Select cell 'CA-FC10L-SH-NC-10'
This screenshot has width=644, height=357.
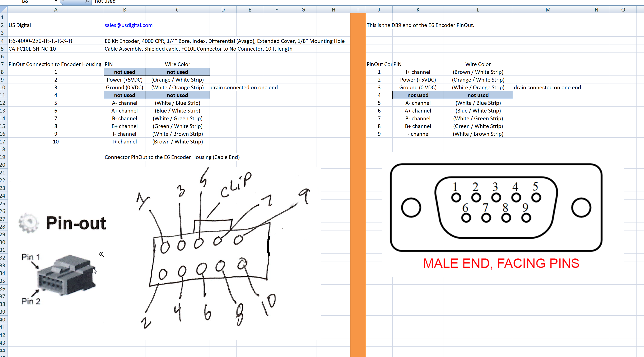pos(56,49)
